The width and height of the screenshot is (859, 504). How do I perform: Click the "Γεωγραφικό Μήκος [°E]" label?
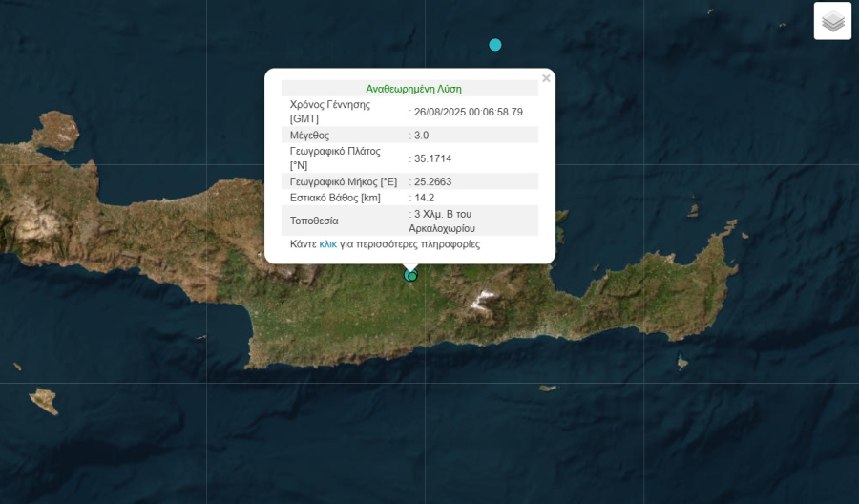pyautogui.click(x=343, y=181)
